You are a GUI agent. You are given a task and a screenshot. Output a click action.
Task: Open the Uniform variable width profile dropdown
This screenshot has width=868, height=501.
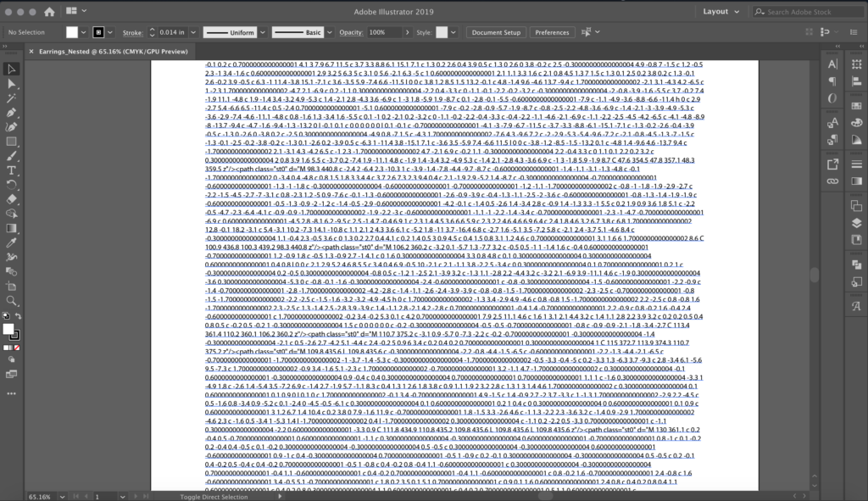pos(263,33)
